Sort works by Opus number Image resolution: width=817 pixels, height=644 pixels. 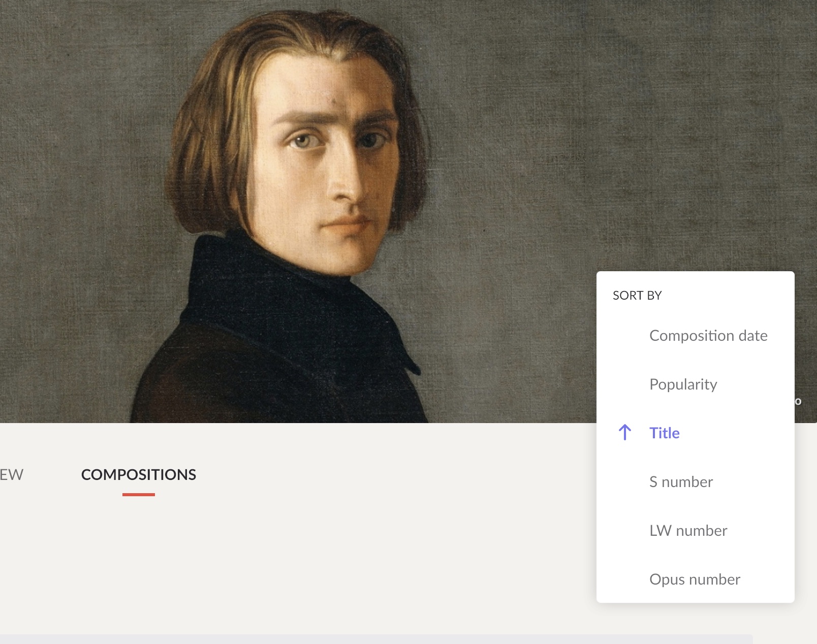[695, 579]
